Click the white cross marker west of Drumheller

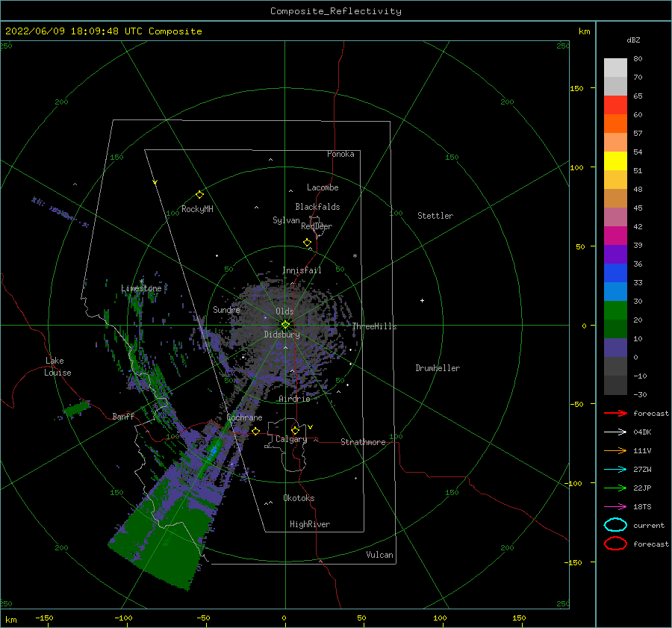point(422,300)
